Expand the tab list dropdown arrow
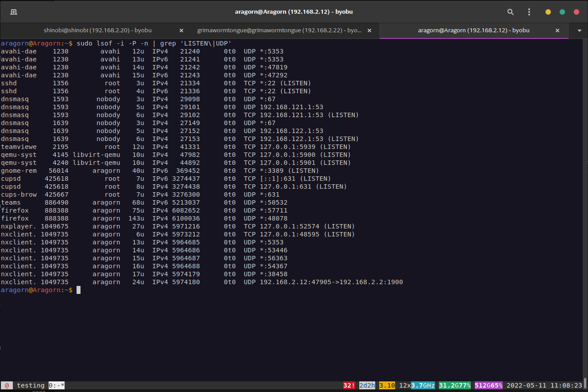The width and height of the screenshot is (588, 392). [x=580, y=30]
